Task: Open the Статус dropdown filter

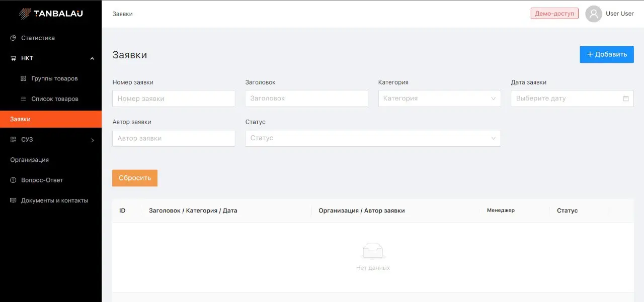Action: [373, 138]
